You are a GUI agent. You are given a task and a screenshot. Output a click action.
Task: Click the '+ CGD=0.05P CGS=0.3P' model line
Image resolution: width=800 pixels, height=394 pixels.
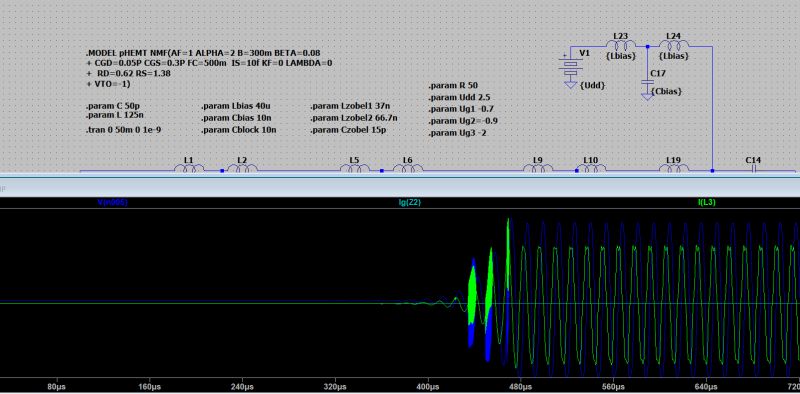210,63
